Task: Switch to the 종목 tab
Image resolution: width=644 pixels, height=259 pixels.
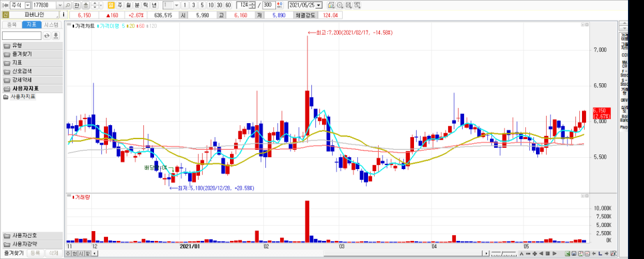Action: [x=12, y=25]
